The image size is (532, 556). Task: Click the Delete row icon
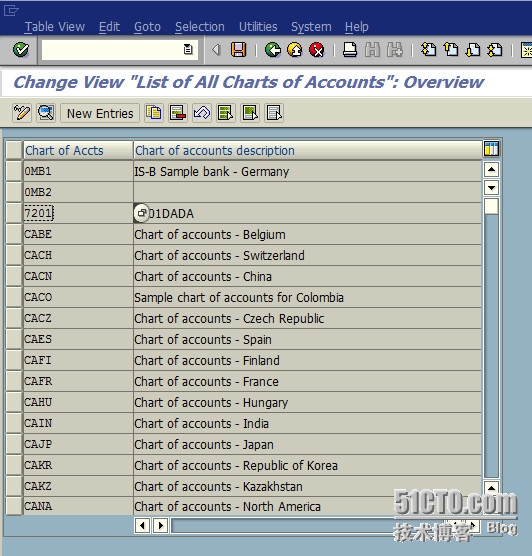(178, 113)
